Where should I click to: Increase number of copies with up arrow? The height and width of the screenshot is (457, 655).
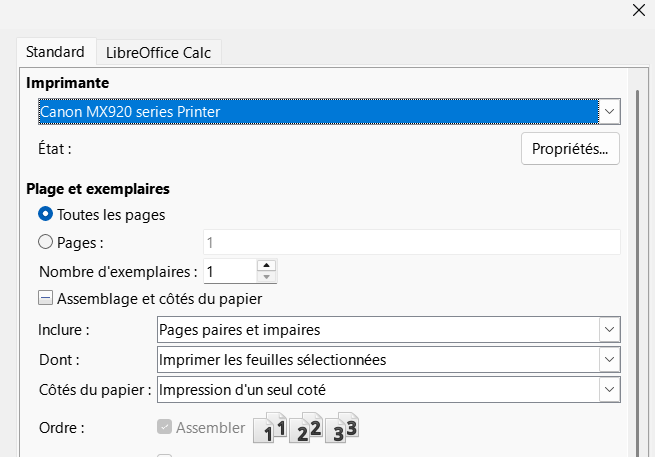(x=266, y=265)
